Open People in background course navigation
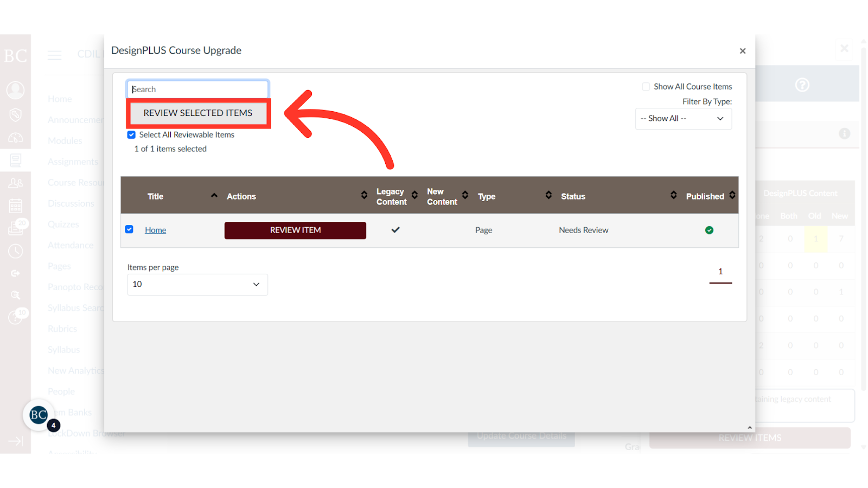This screenshot has height=488, width=868. [61, 391]
